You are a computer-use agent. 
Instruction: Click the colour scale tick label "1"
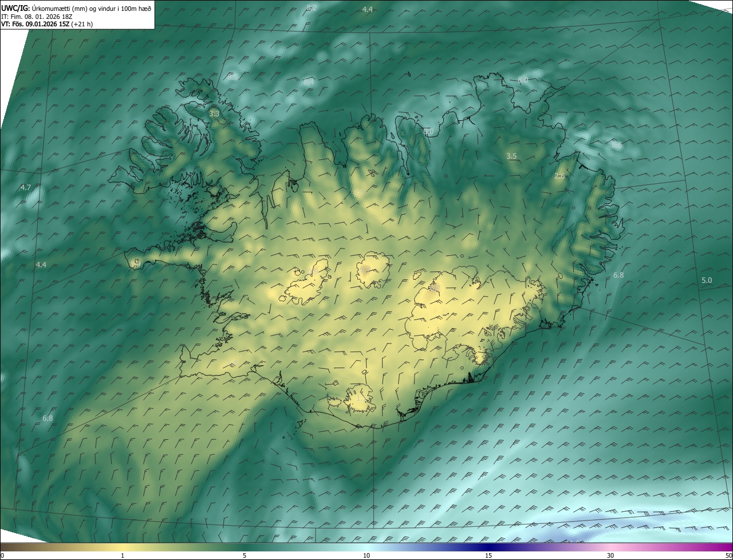[123, 555]
